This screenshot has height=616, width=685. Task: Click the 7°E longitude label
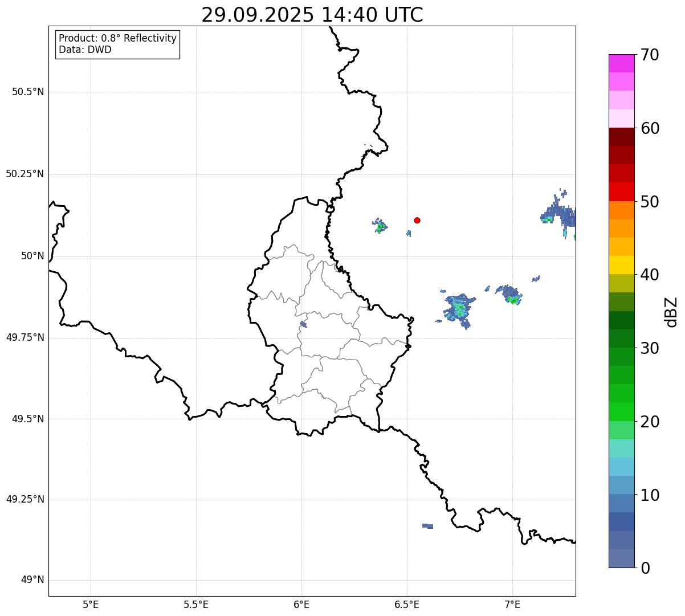512,604
